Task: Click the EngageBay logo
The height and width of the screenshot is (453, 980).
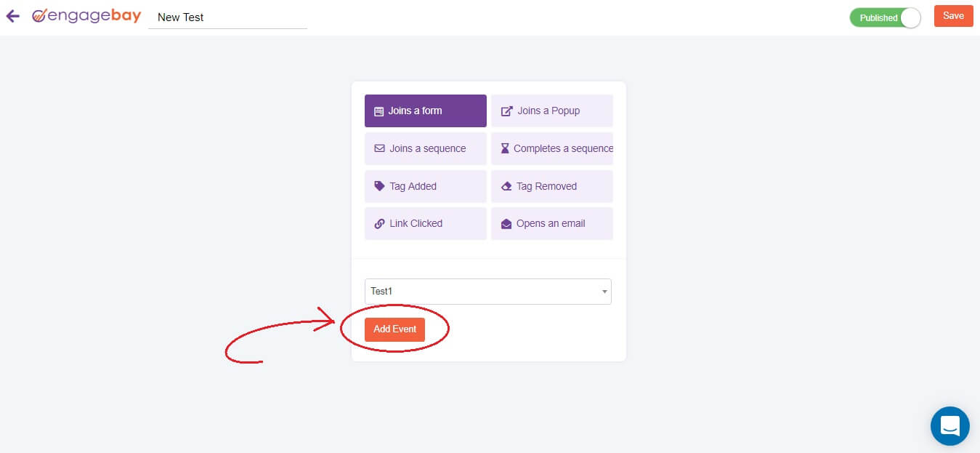Action: [87, 15]
